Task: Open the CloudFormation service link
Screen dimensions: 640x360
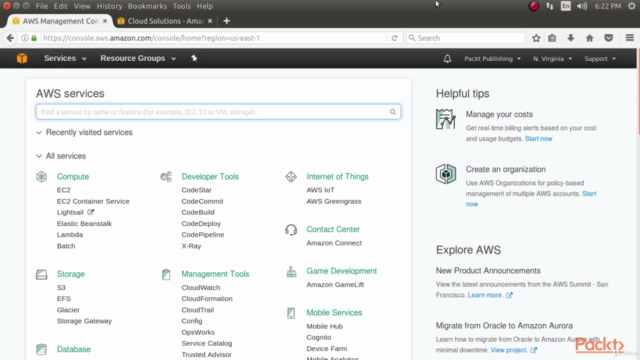Action: (207, 299)
